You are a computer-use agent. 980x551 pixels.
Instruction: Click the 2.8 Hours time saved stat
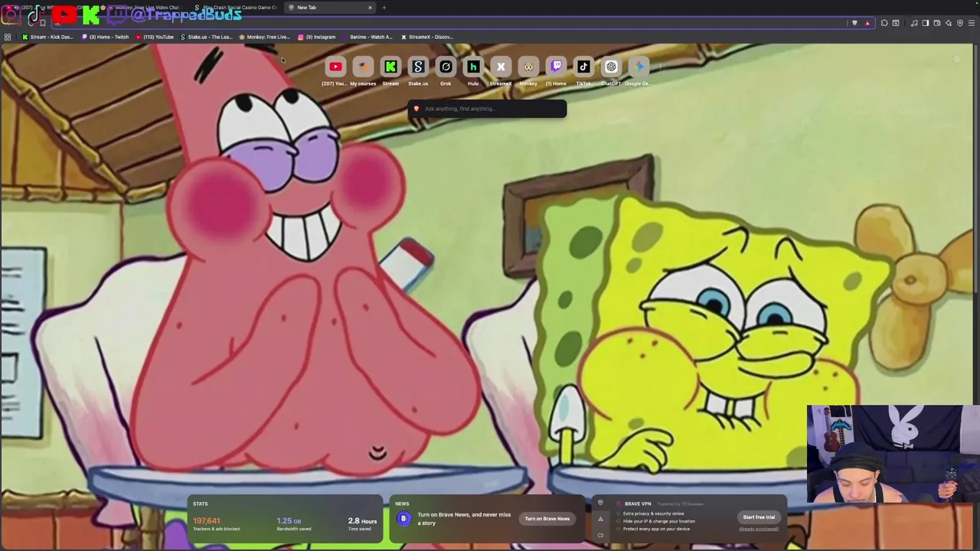pyautogui.click(x=362, y=523)
